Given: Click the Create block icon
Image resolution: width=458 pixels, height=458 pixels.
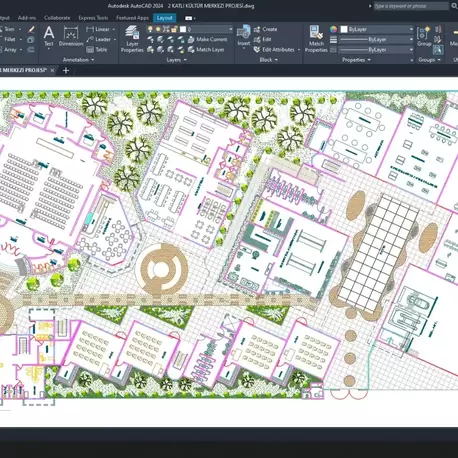Looking at the screenshot, I should click(x=257, y=29).
